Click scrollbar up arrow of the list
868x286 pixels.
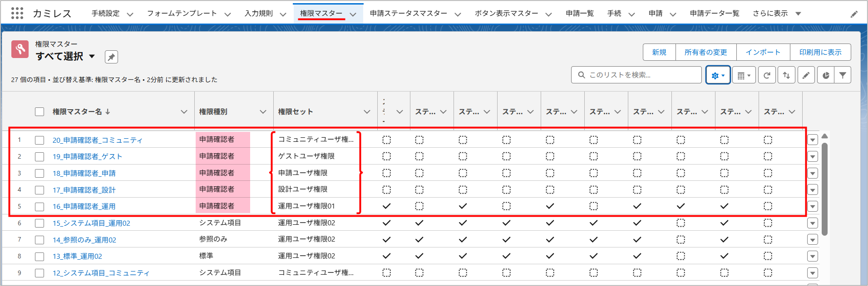(824, 136)
